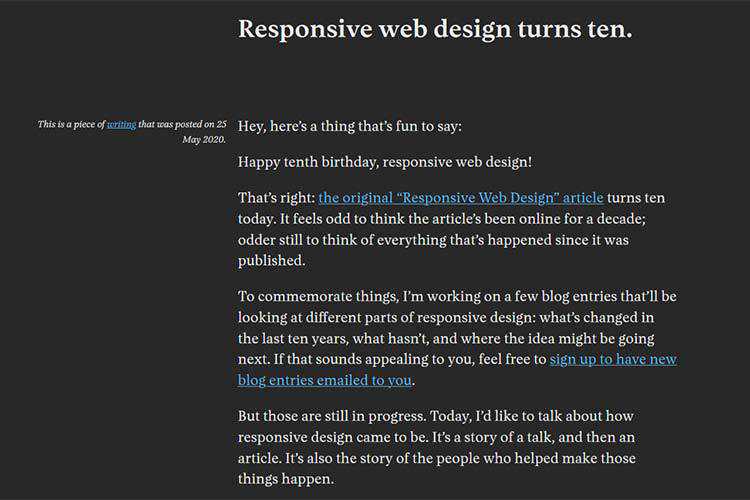Click the line "the last ten years, what hasn't"
This screenshot has width=750, height=500.
click(x=445, y=339)
